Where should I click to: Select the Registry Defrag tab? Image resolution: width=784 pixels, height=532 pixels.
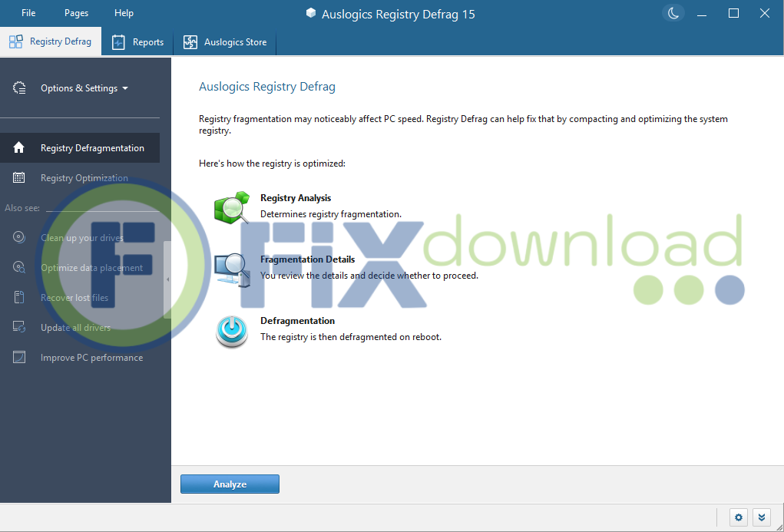[x=51, y=42]
